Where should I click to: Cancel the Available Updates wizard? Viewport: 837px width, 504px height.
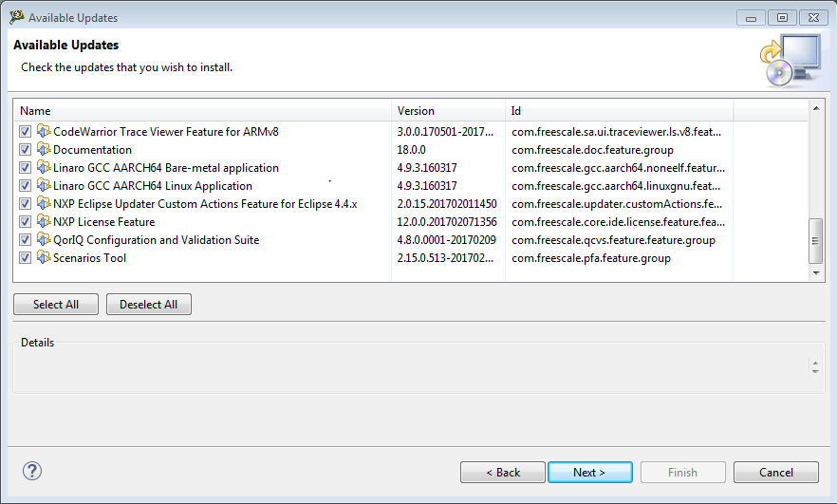[776, 473]
